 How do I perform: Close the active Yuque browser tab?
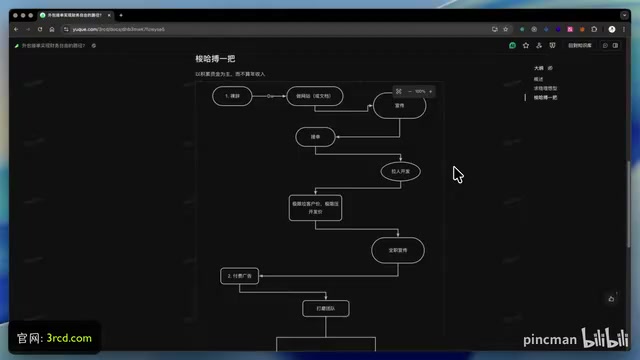tap(109, 15)
